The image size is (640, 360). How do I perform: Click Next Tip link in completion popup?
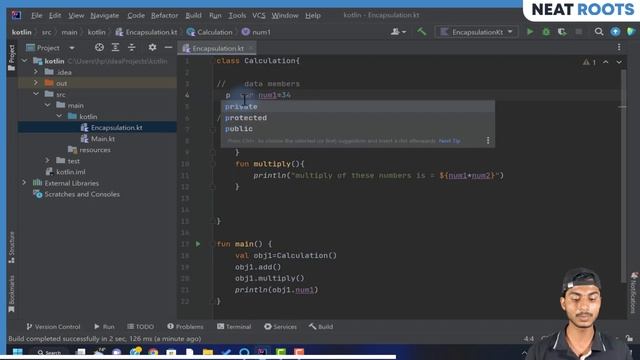[449, 141]
